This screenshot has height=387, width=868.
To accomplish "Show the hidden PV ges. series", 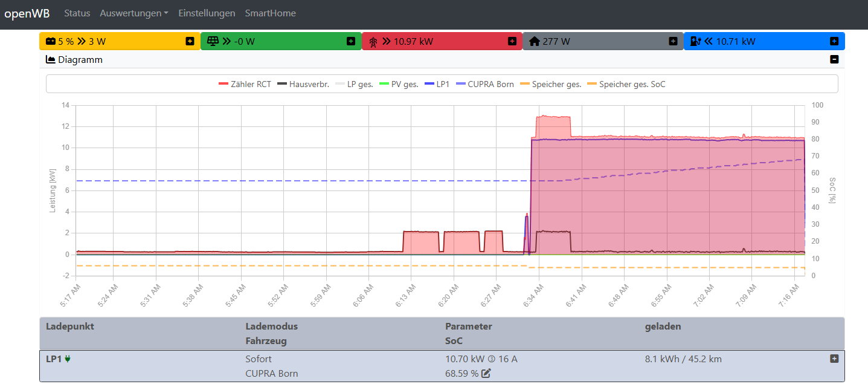I will pyautogui.click(x=398, y=84).
